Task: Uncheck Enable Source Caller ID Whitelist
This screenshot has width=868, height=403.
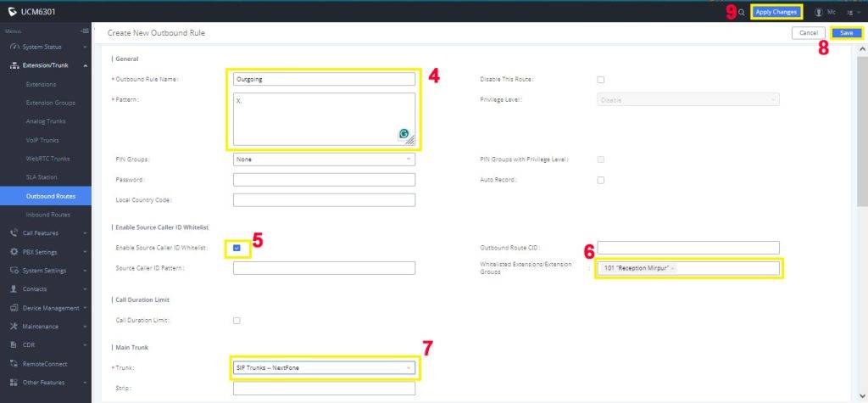Action: coord(237,248)
